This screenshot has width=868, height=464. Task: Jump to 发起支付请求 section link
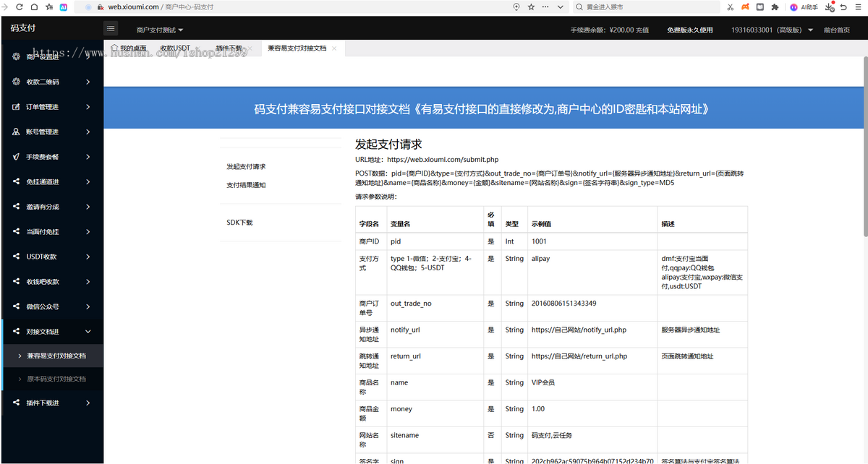[246, 167]
